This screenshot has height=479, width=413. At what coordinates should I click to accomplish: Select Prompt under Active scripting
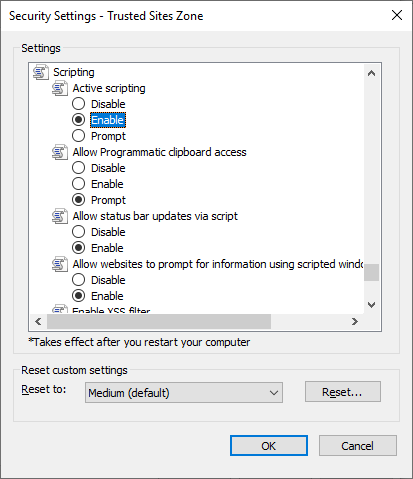tap(78, 136)
